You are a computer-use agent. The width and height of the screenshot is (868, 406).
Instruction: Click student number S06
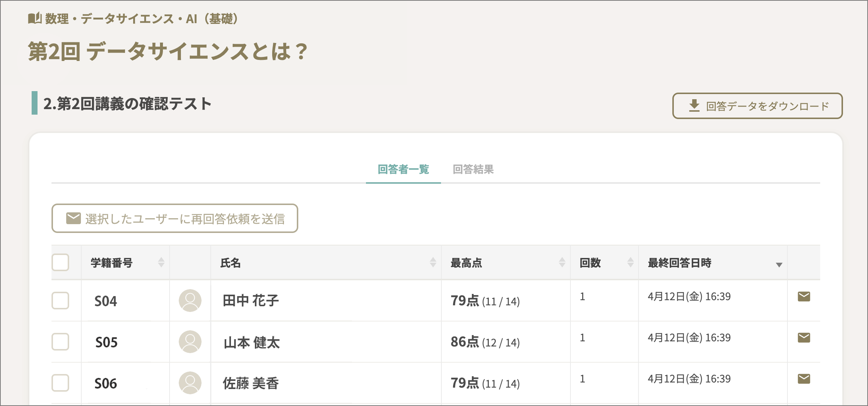pos(106,384)
